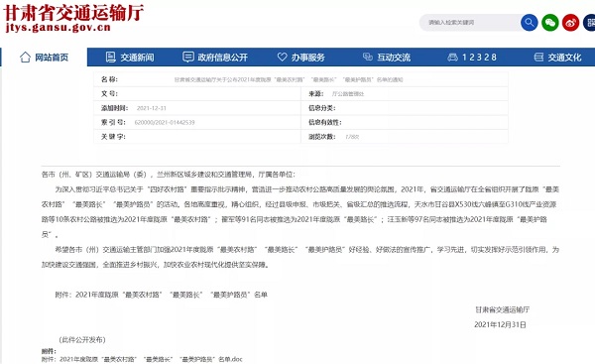Viewport: 595px width, 364px height.
Task: Click the home icon beside 网站首页
Action: tap(25, 58)
